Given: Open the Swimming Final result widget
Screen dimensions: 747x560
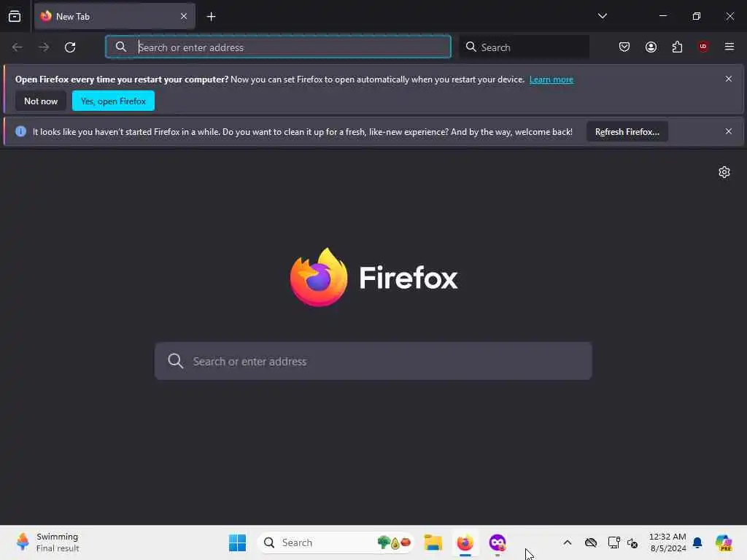Looking at the screenshot, I should coord(47,542).
